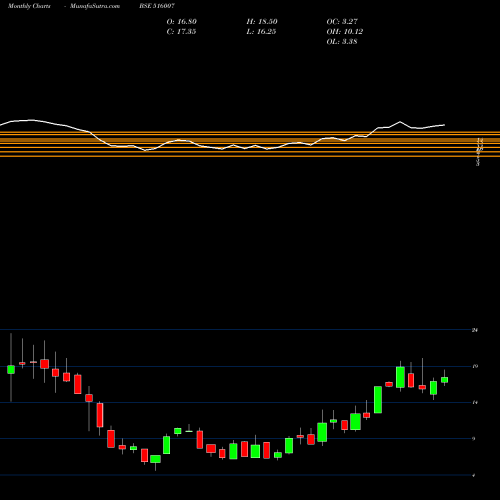Click the 'Monthly Charts' title text
This screenshot has width=500, height=500.
(x=29, y=6)
